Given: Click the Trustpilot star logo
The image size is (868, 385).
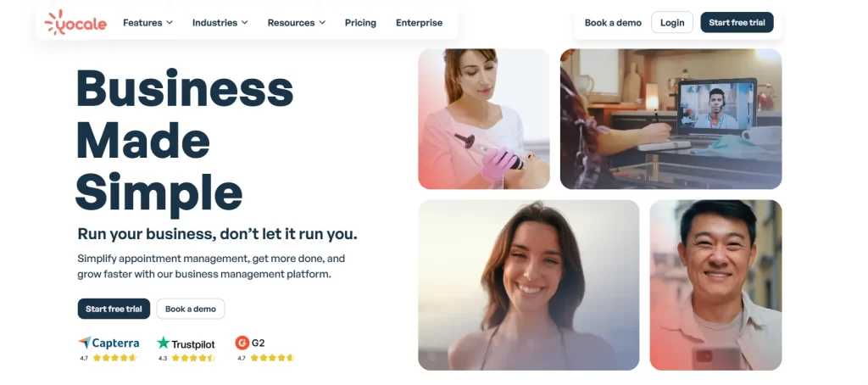Looking at the screenshot, I should (x=164, y=343).
